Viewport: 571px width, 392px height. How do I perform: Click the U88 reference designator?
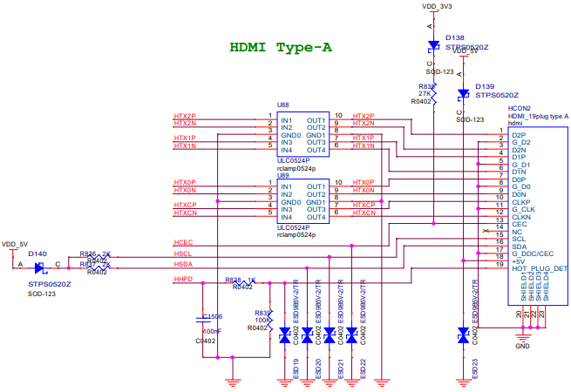[283, 105]
